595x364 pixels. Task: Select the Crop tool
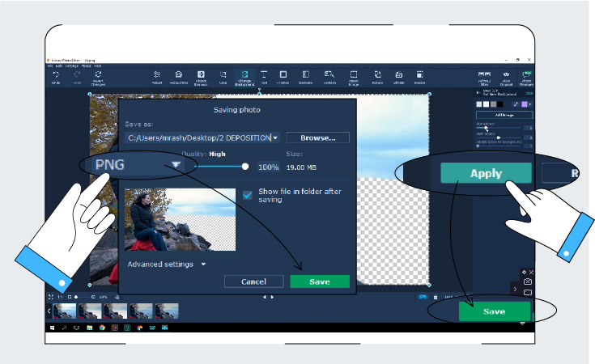tap(223, 77)
